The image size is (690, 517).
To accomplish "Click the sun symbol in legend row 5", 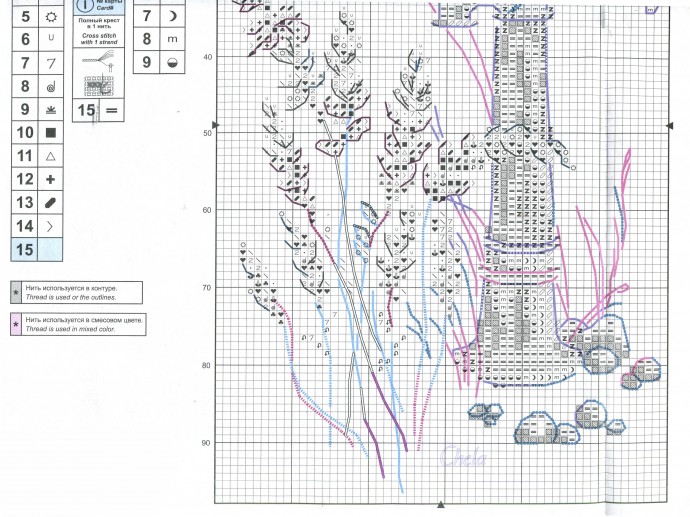I will 50,16.
